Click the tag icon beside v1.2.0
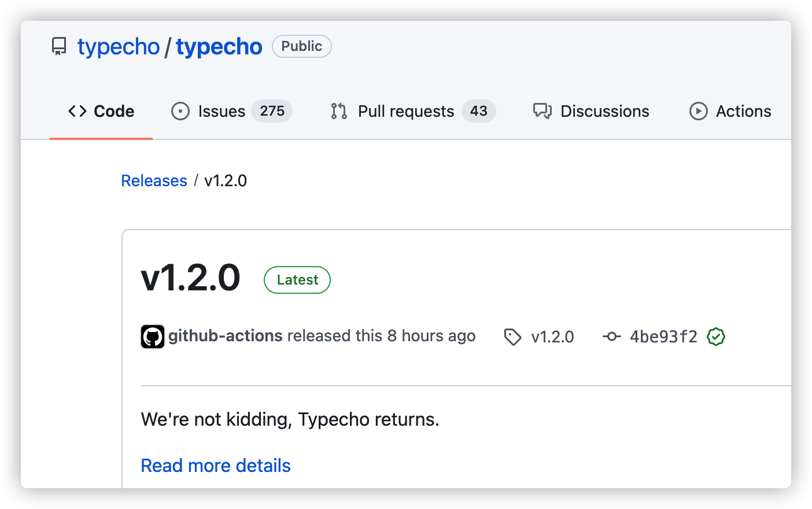The width and height of the screenshot is (812, 509). coord(512,337)
